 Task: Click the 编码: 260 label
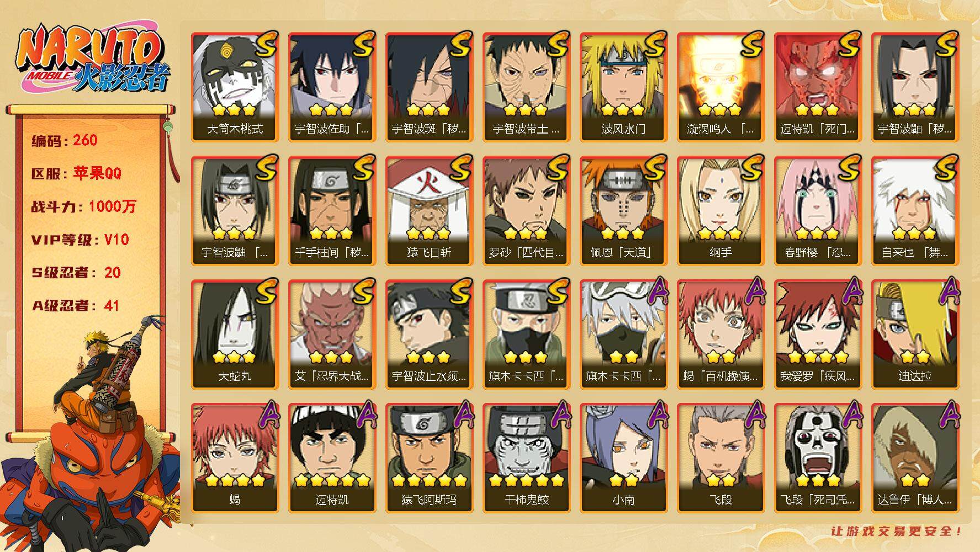65,140
